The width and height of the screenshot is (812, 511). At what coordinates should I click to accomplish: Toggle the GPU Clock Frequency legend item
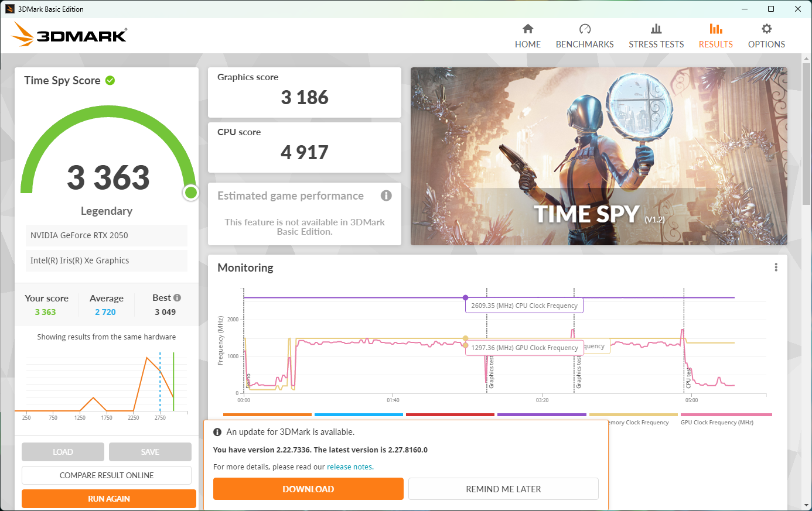[x=717, y=422]
